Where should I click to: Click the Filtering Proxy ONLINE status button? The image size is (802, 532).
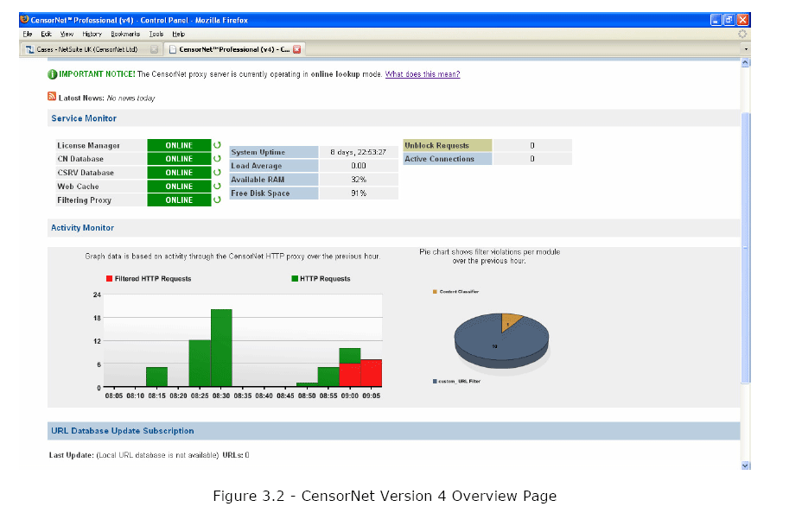click(179, 199)
